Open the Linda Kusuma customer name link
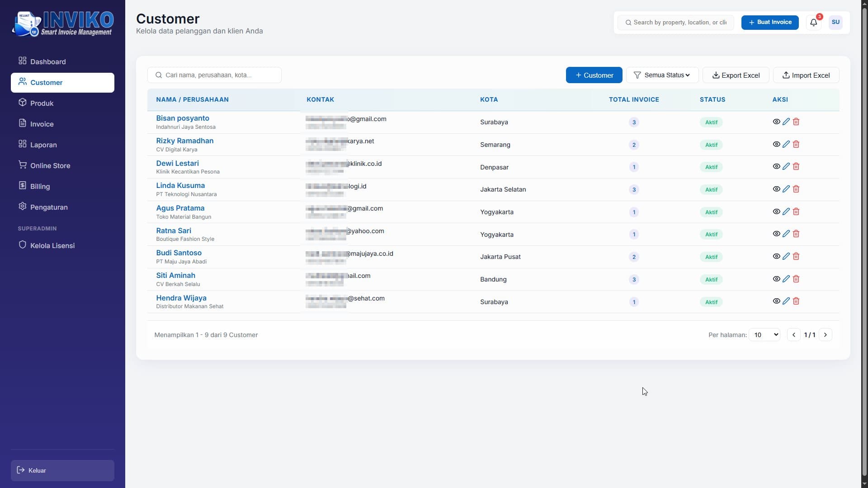The image size is (868, 488). [180, 185]
